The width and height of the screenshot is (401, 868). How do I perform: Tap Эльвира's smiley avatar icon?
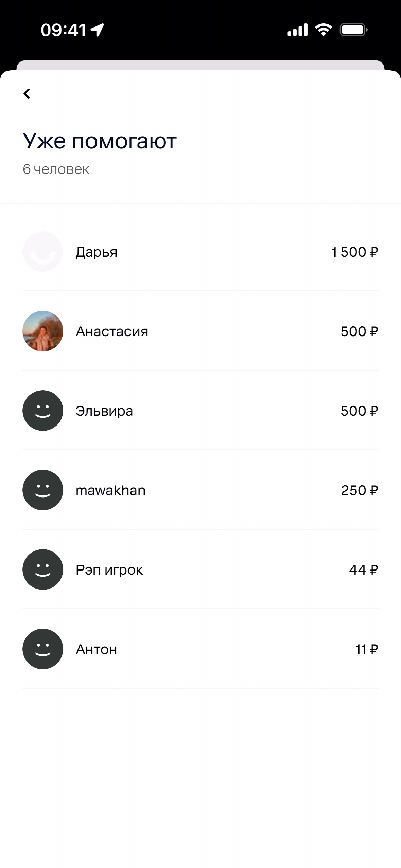[x=43, y=411]
